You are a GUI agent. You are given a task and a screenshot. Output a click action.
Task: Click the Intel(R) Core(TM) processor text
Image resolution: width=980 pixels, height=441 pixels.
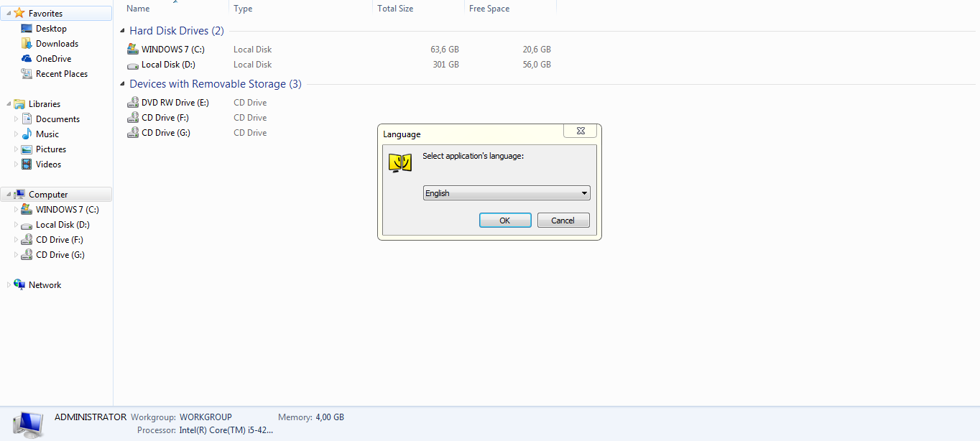tap(226, 430)
